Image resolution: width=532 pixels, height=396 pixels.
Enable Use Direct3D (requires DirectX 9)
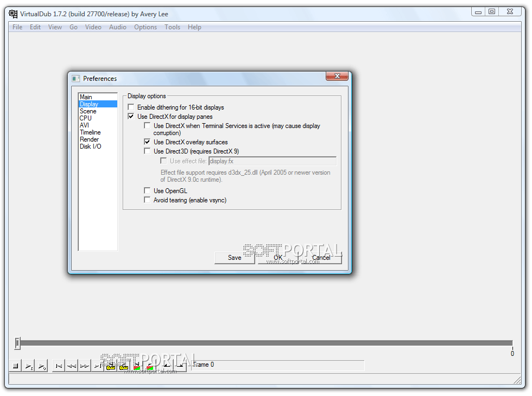147,151
